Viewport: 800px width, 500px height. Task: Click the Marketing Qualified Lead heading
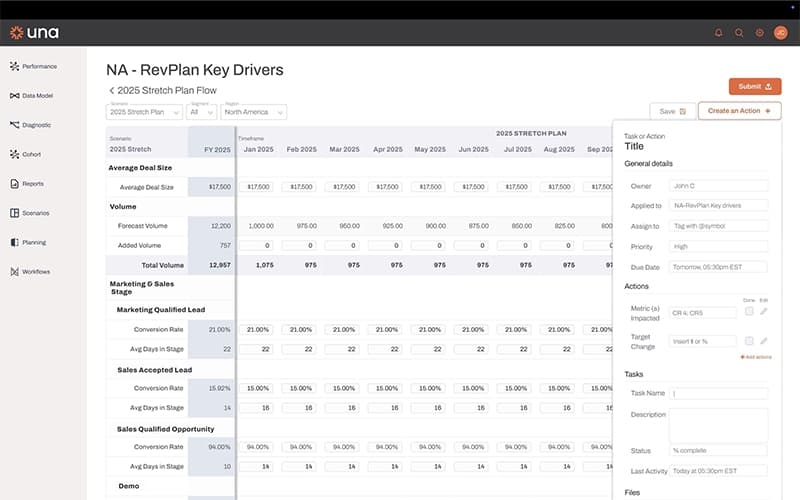tap(161, 310)
